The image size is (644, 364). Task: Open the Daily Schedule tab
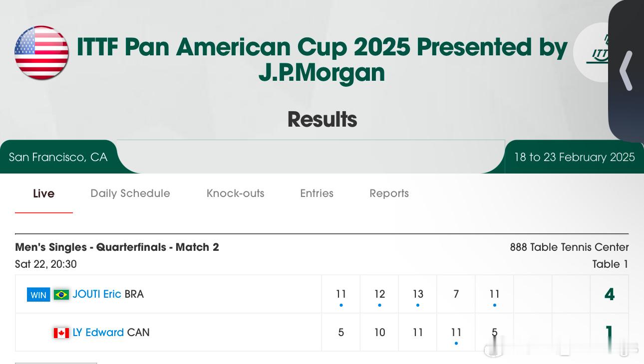click(130, 193)
